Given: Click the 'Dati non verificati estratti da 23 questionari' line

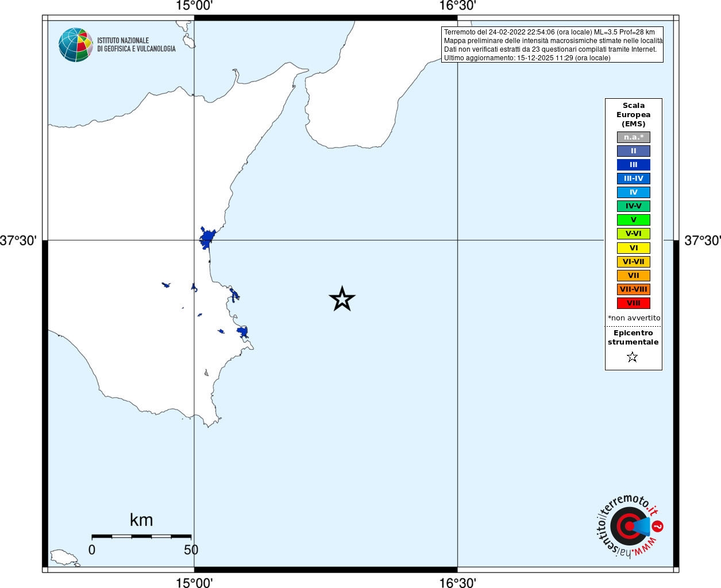Looking at the screenshot, I should (x=550, y=49).
